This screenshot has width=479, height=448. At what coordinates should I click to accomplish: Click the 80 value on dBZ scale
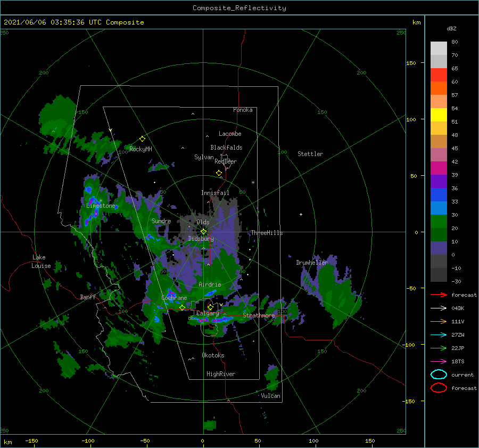455,42
